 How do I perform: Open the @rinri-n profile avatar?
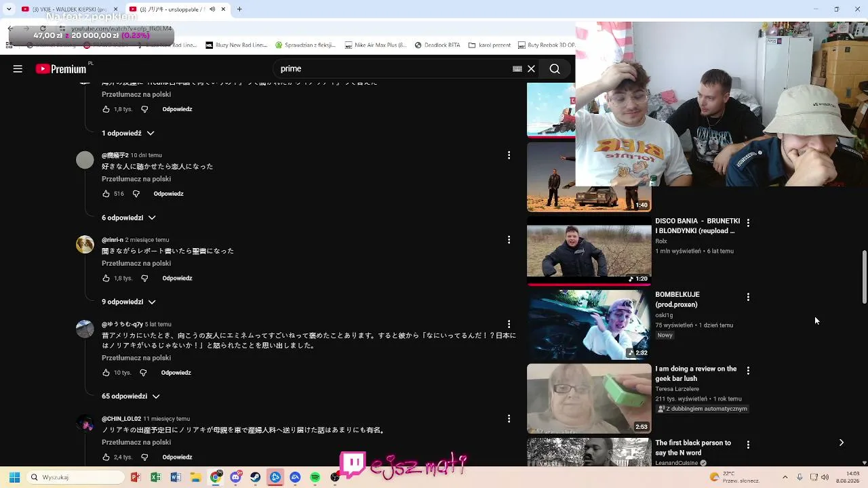[x=85, y=244]
